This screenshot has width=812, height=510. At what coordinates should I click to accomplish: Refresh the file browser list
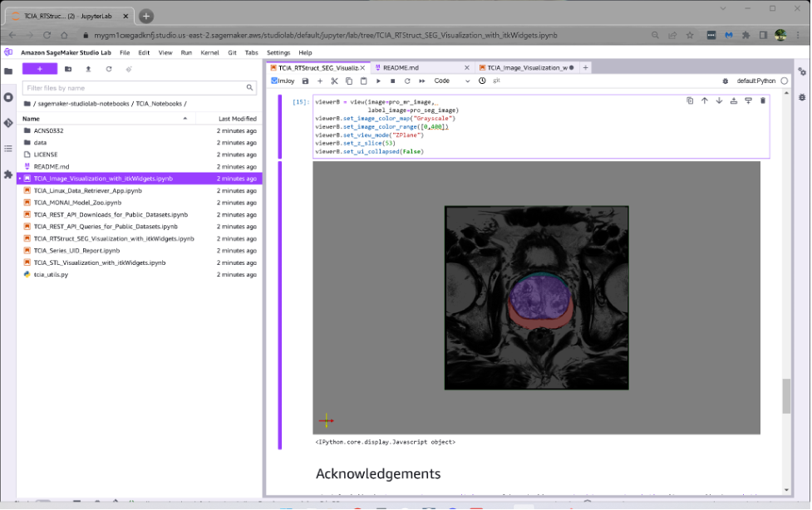coord(108,69)
